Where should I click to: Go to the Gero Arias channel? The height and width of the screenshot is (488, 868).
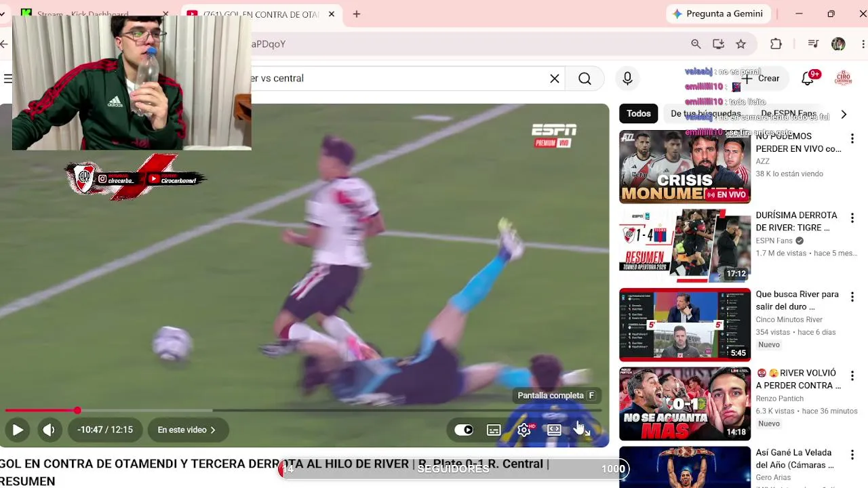(773, 478)
